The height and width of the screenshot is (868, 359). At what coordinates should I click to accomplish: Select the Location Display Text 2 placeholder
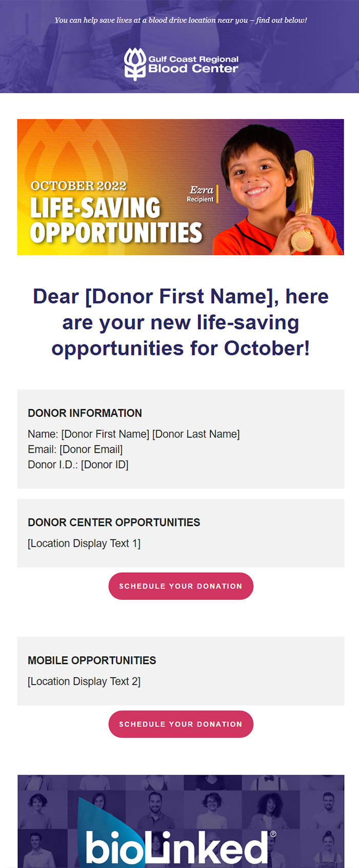(84, 681)
